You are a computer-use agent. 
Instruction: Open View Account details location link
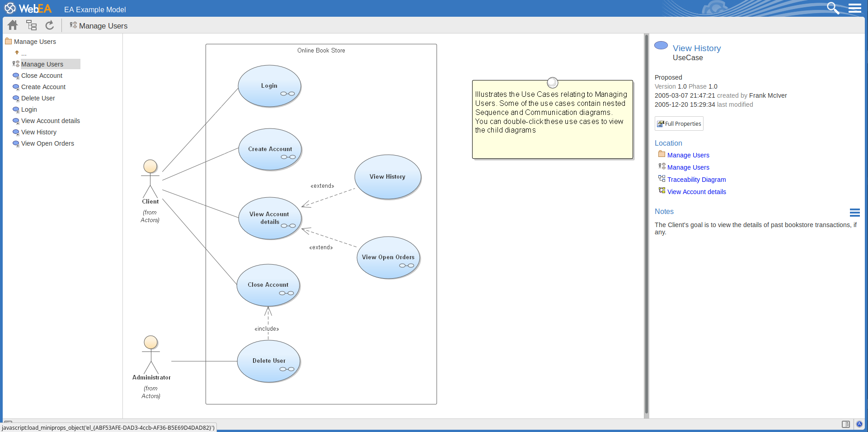696,192
